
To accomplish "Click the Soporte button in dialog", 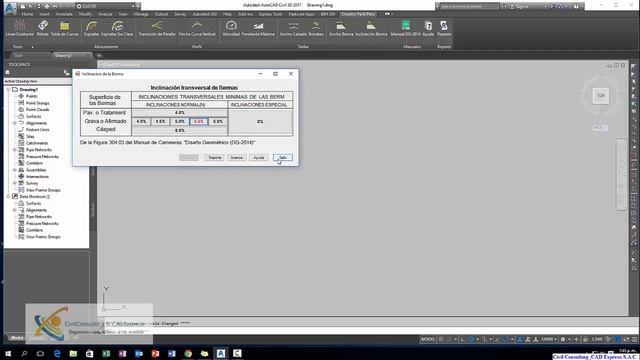I will pos(214,158).
